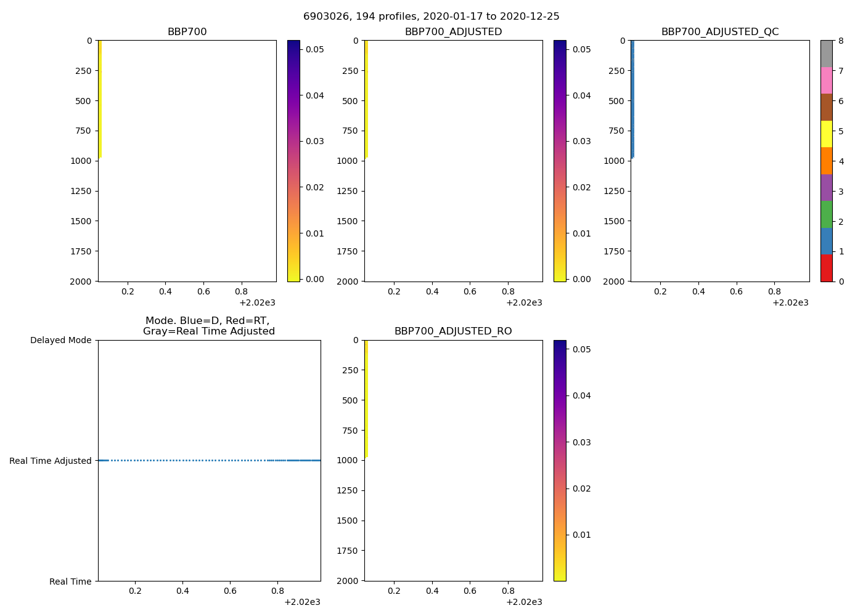Click the bright yellow QC colorbar segment
The image size is (863, 616).
point(826,134)
